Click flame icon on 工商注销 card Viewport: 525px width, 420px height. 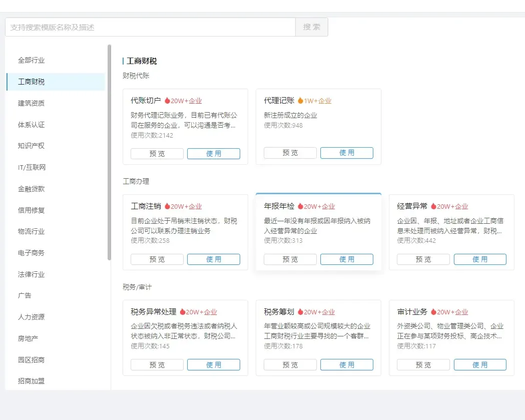pyautogui.click(x=167, y=206)
